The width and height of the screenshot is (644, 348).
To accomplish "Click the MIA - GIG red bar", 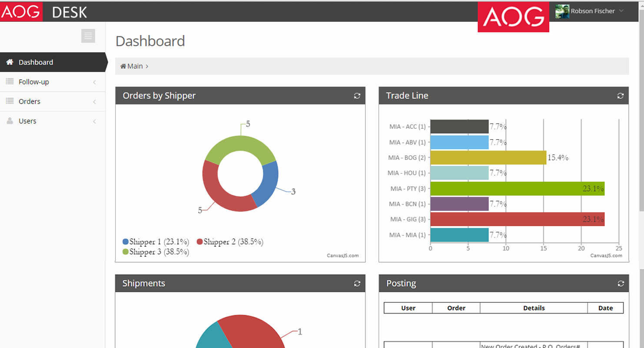I will point(517,219).
